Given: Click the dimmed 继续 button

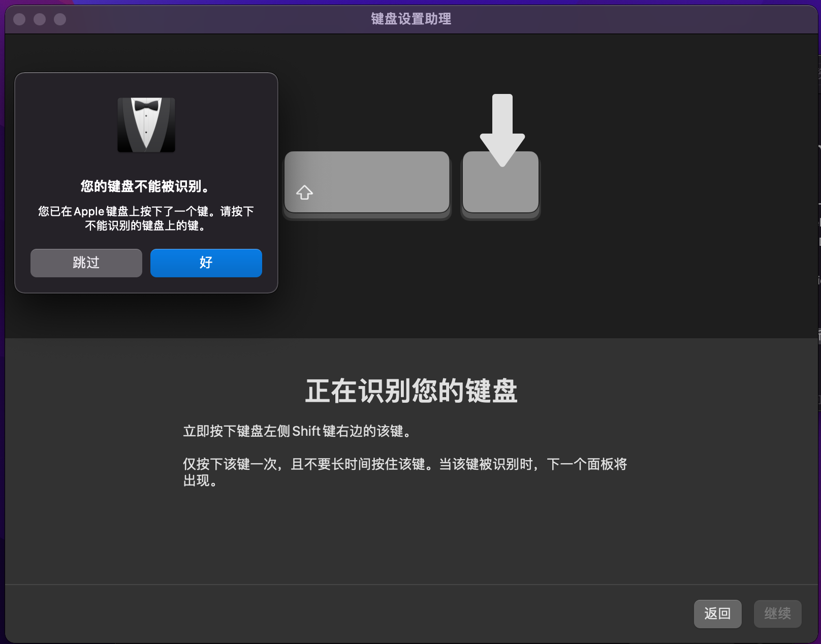Looking at the screenshot, I should click(777, 614).
